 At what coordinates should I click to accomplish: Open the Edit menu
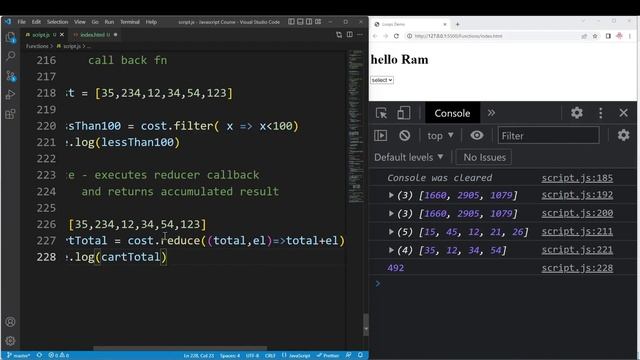tap(36, 22)
